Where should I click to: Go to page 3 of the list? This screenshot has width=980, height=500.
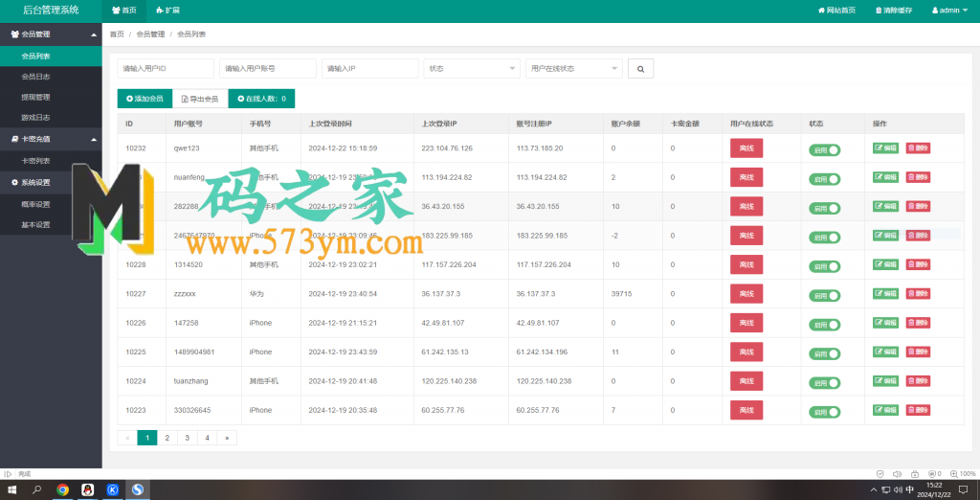(x=187, y=438)
